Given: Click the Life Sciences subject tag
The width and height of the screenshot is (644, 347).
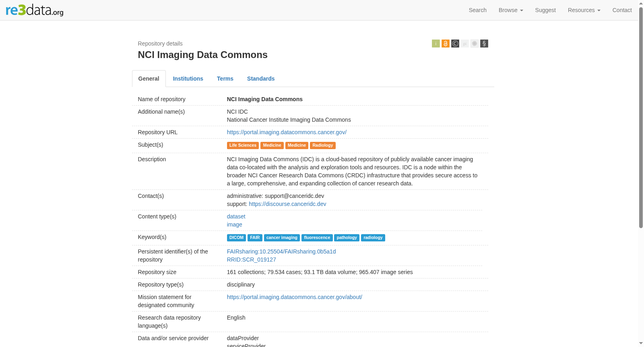Looking at the screenshot, I should coord(243,145).
